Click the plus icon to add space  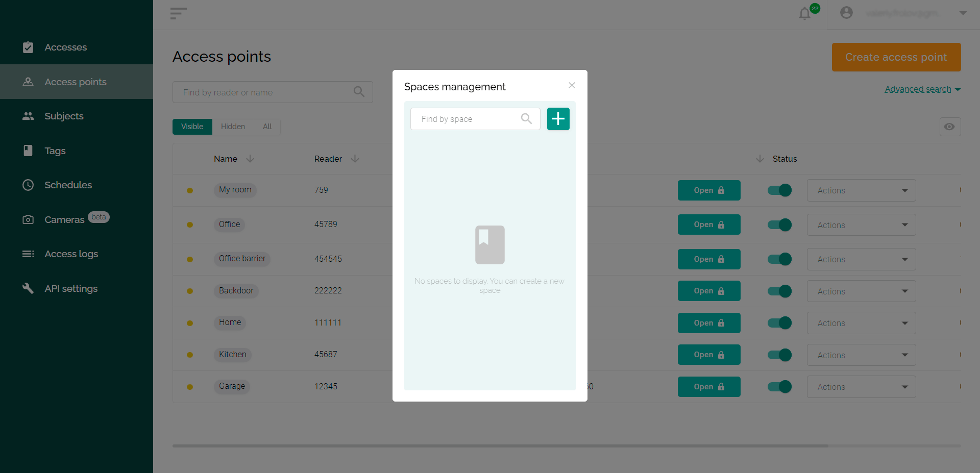click(x=558, y=119)
